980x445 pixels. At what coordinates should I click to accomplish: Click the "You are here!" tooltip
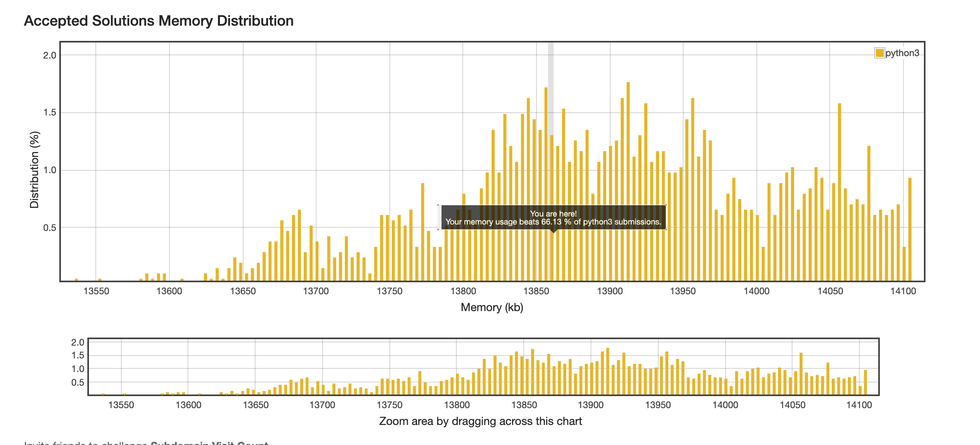coord(553,218)
